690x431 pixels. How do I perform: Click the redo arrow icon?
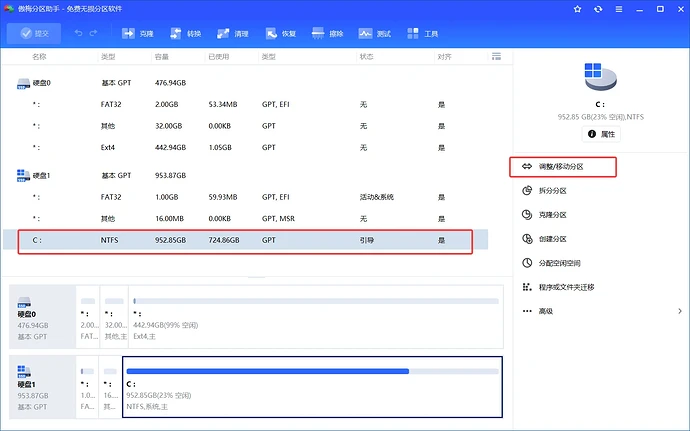click(x=94, y=33)
